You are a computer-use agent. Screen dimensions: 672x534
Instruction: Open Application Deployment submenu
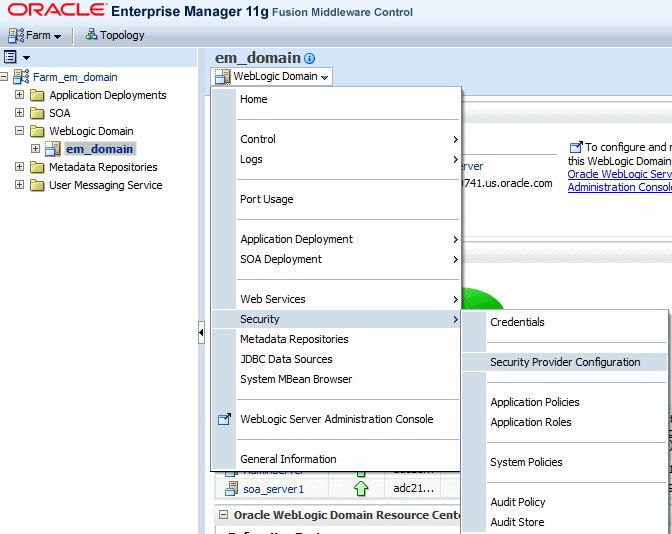click(336, 239)
